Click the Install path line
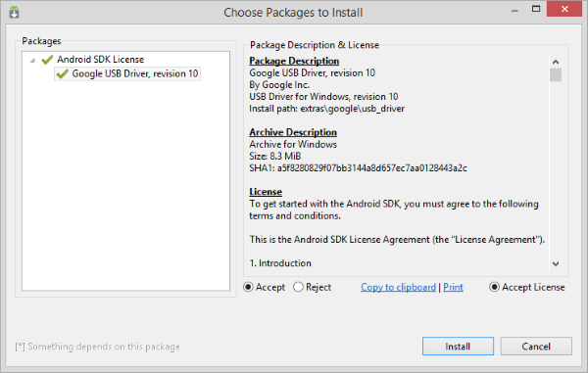The image size is (588, 373). 326,109
